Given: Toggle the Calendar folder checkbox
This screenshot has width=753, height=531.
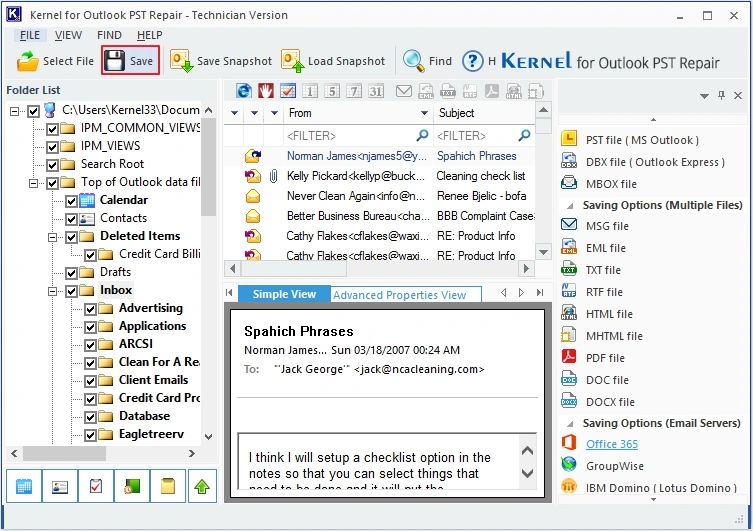Looking at the screenshot, I should (x=72, y=201).
